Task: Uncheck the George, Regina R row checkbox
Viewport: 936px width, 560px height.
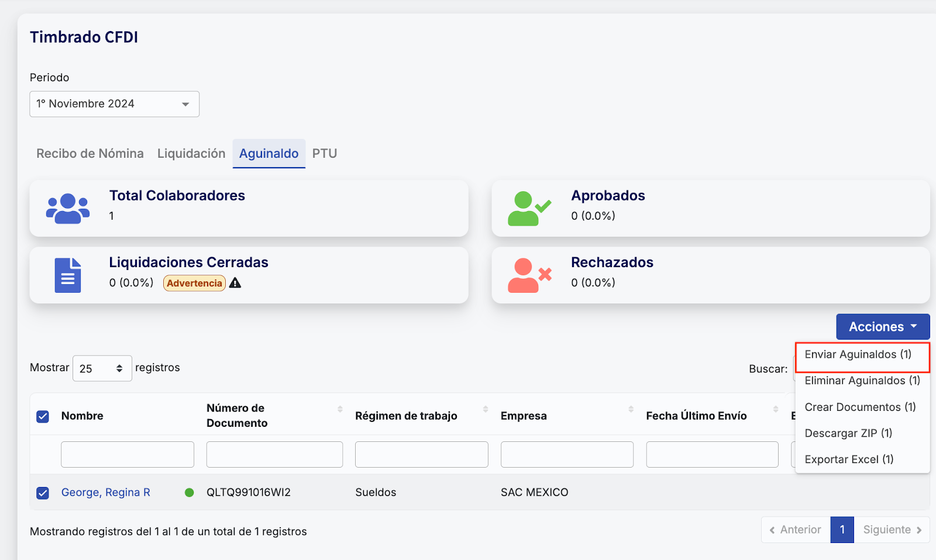Action: pos(43,493)
